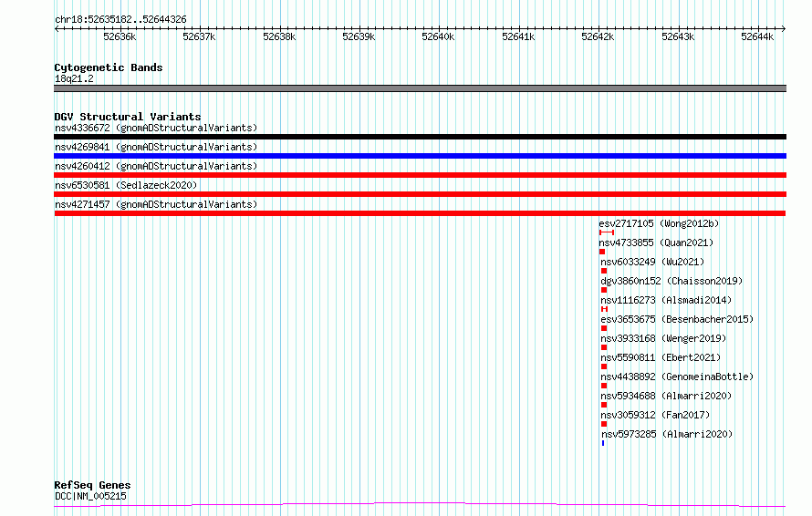
Task: Click the blue nsv4269841 variant bar
Action: (x=420, y=156)
